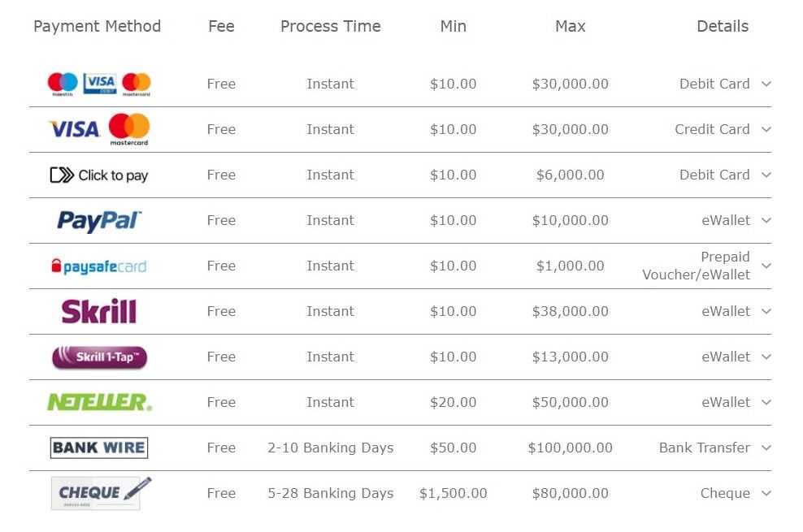Choose the PayPal logo
Image resolution: width=803 pixels, height=532 pixels.
99,221
